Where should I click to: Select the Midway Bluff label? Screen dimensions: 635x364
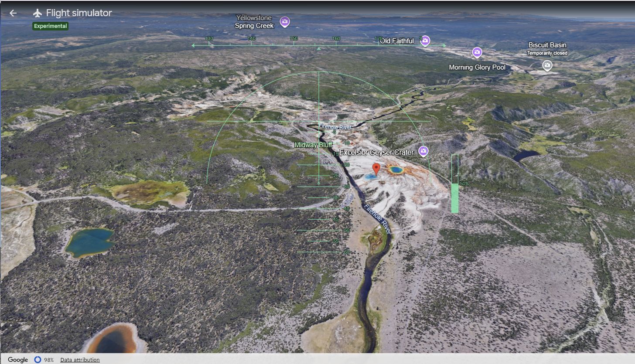click(313, 145)
